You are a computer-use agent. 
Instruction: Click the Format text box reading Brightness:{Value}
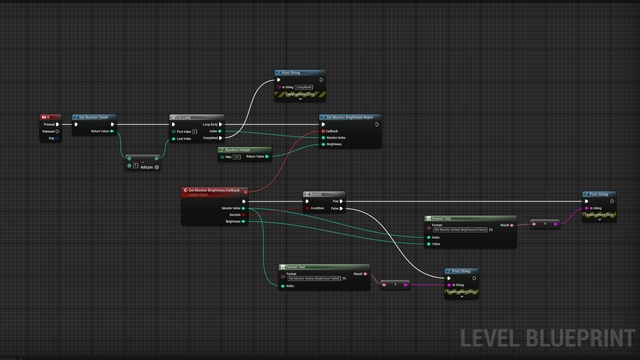(460, 230)
